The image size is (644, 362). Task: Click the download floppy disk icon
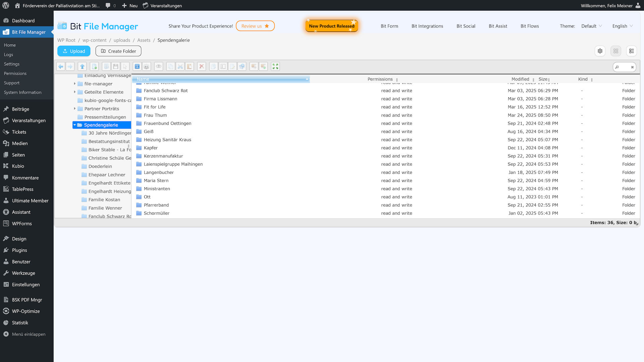point(116,66)
